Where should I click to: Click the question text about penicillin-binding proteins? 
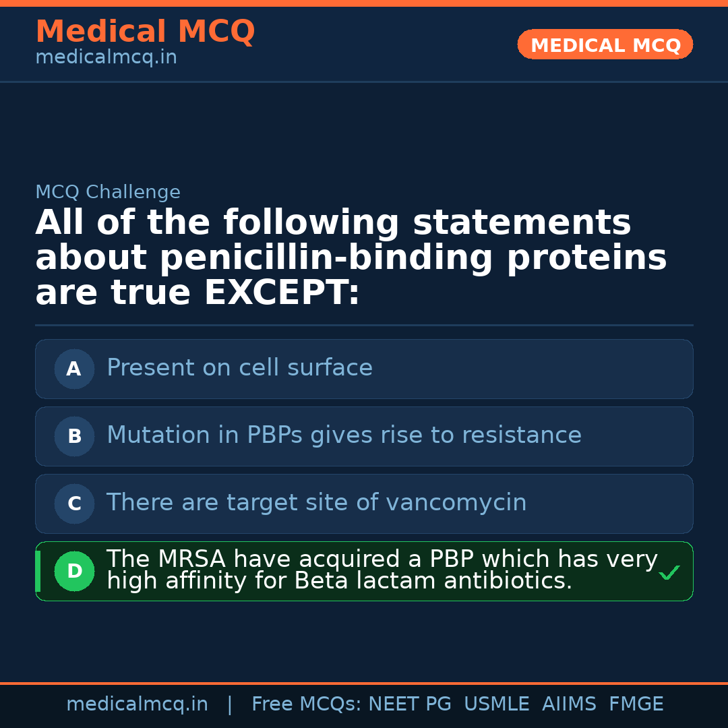(x=351, y=257)
